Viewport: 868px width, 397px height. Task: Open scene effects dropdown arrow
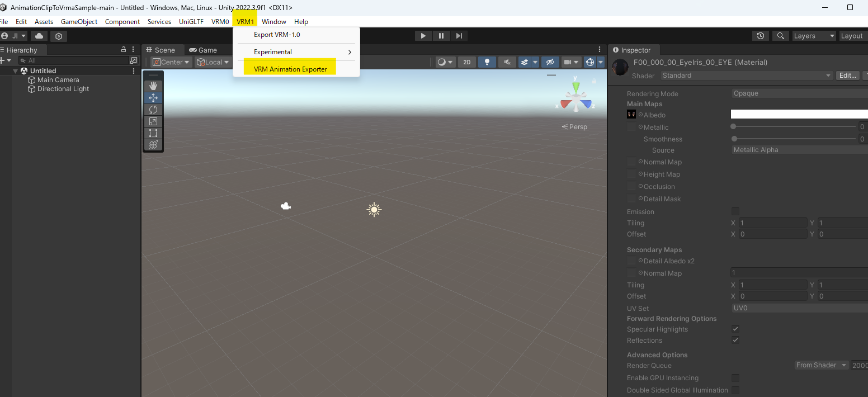tap(535, 62)
